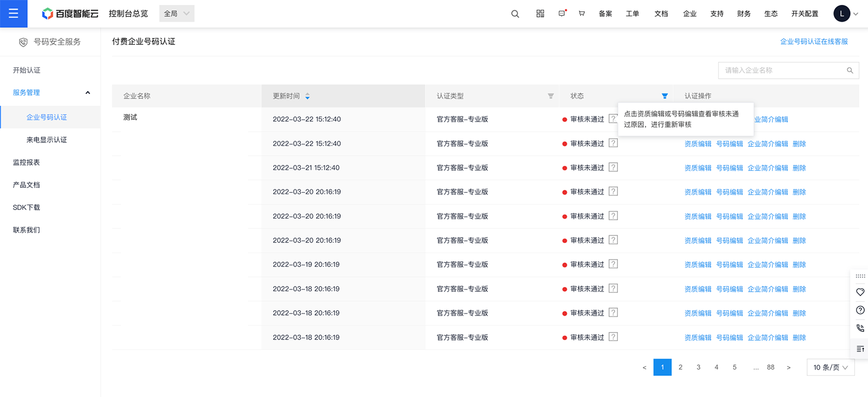Image resolution: width=868 pixels, height=397 pixels.
Task: Click search magnifier in enterprise name field
Action: tap(850, 71)
